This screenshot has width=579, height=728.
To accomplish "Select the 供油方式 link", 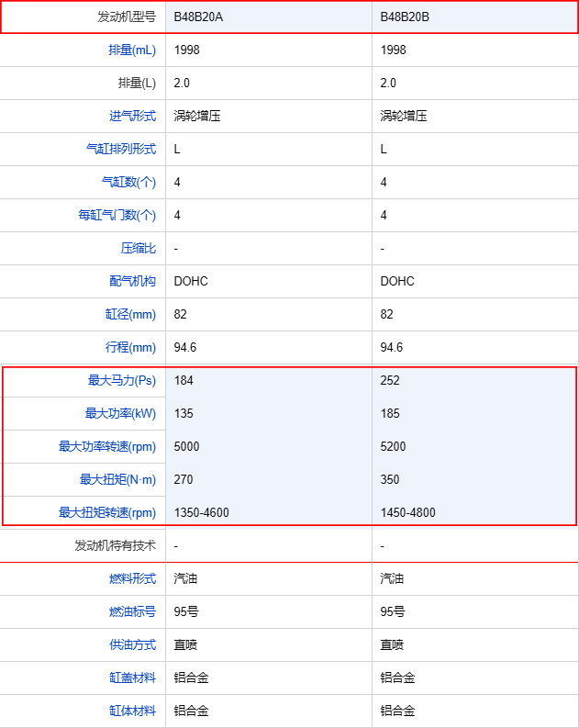I will coord(132,644).
